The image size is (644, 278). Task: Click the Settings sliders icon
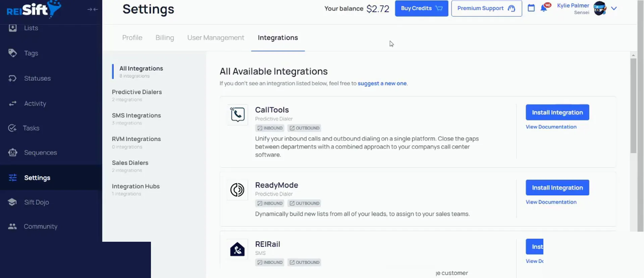(13, 178)
